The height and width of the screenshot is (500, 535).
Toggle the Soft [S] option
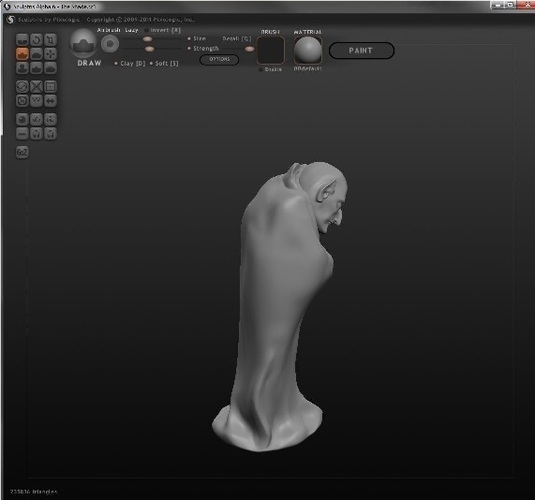coord(164,63)
